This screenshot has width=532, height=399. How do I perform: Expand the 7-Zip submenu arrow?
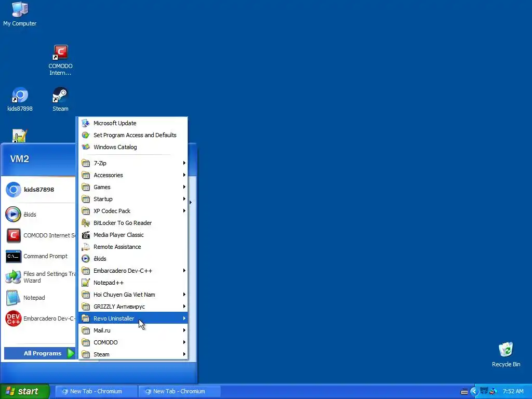(x=184, y=163)
